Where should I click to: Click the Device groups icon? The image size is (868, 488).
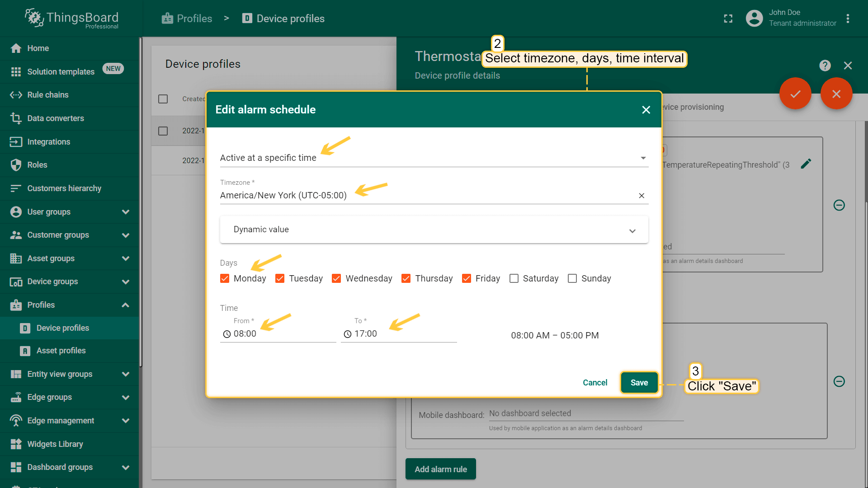click(x=16, y=282)
